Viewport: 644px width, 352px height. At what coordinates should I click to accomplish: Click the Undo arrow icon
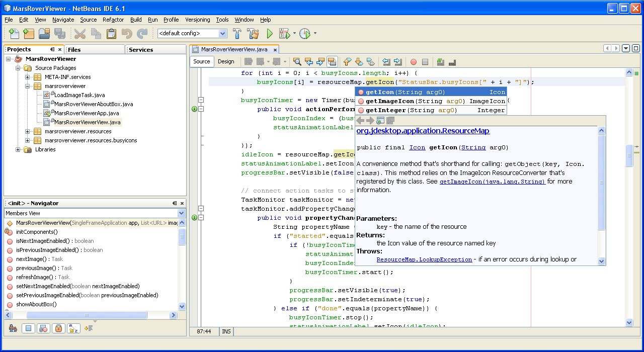(x=127, y=34)
